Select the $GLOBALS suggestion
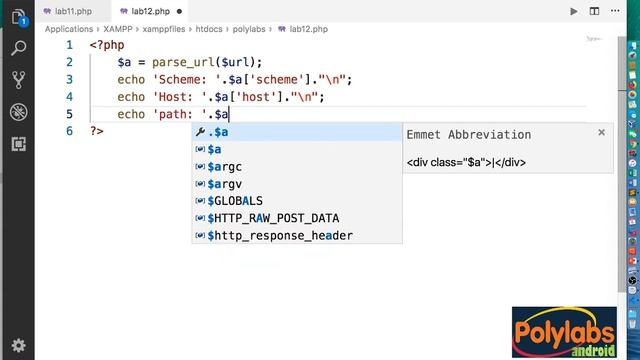The width and height of the screenshot is (640, 360). (x=297, y=201)
